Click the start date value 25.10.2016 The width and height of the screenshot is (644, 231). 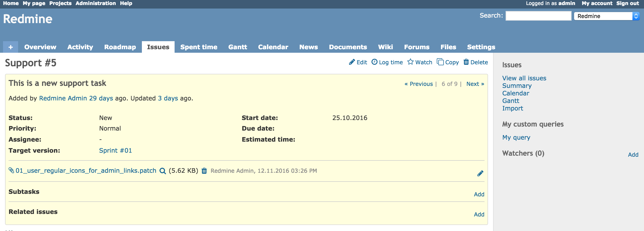(350, 118)
